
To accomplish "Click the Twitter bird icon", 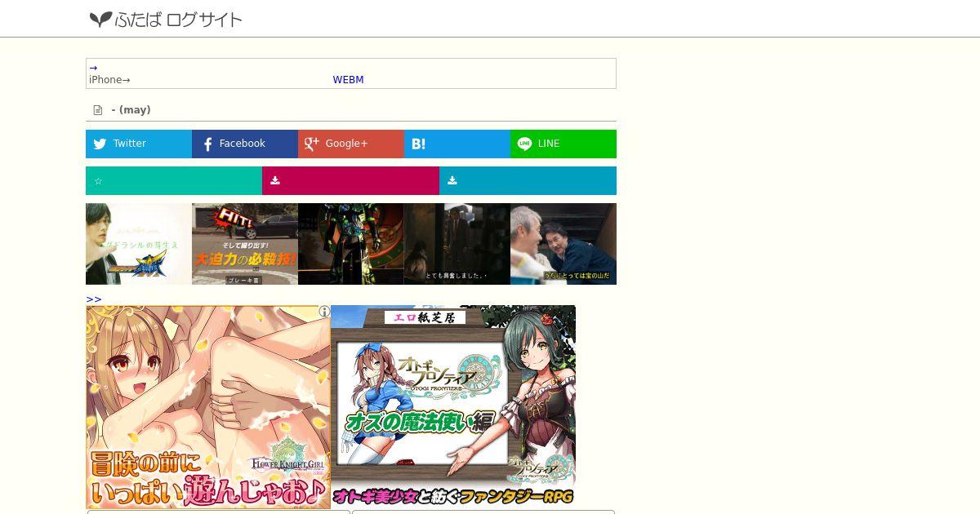I will pos(100,144).
